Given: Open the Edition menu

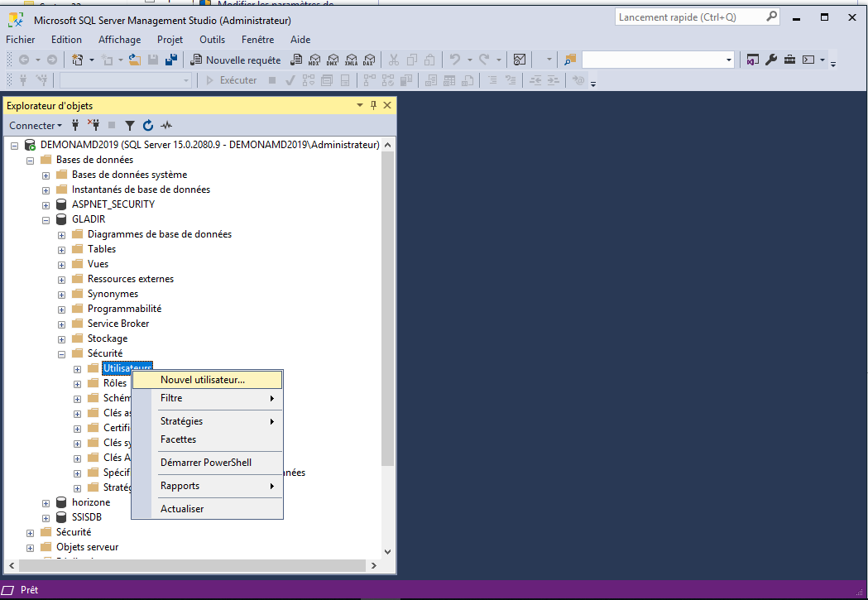Looking at the screenshot, I should point(66,39).
